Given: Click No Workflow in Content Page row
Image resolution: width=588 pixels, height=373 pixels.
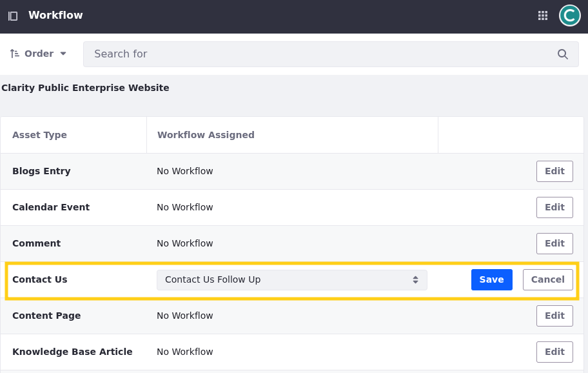Looking at the screenshot, I should coord(185,316).
